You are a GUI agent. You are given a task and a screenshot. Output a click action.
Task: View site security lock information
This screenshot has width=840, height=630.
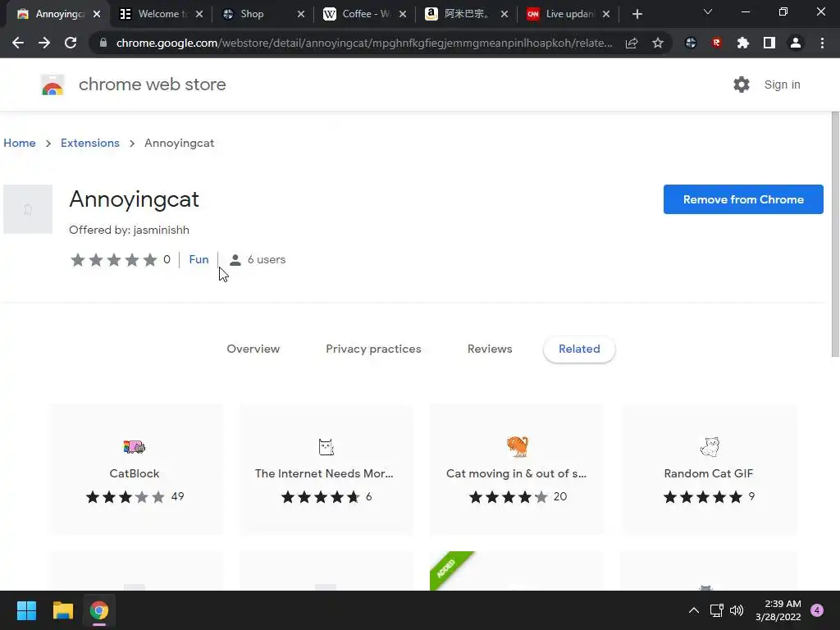(103, 43)
